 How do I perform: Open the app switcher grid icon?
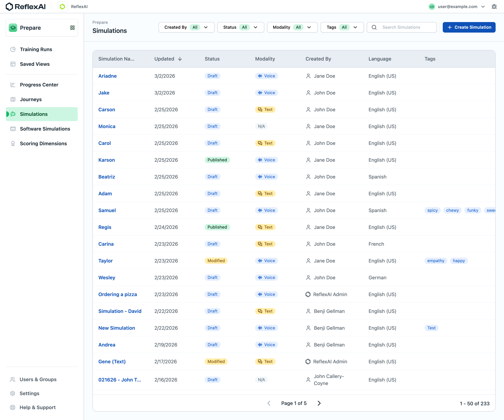(x=72, y=28)
